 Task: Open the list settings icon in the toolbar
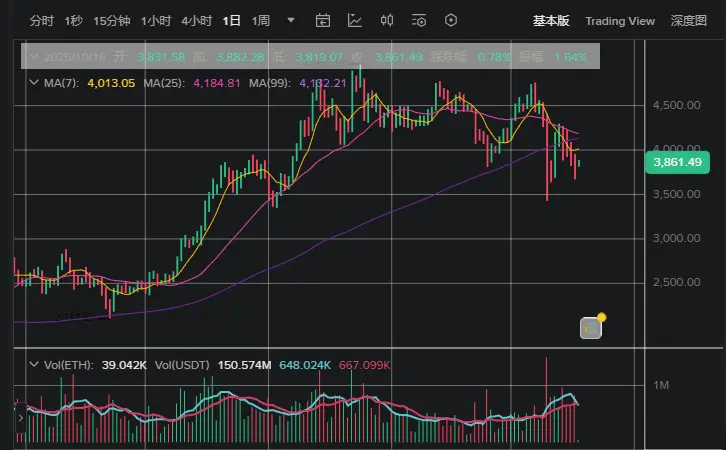pos(419,20)
